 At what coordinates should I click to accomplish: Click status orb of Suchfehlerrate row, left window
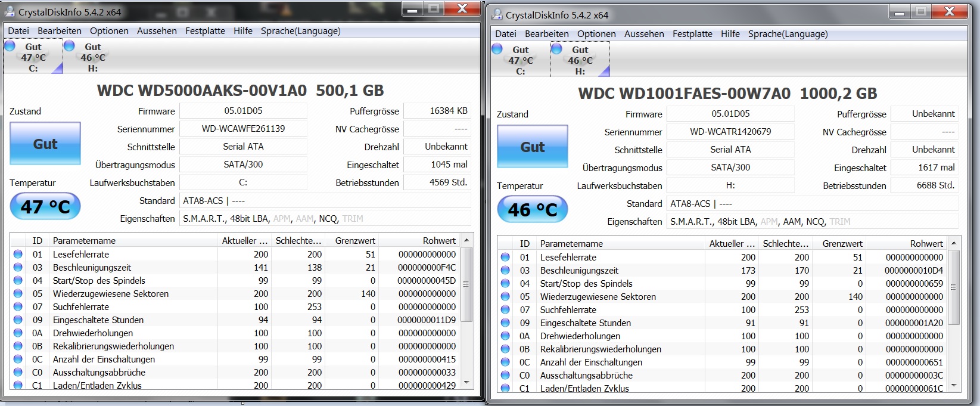click(18, 306)
